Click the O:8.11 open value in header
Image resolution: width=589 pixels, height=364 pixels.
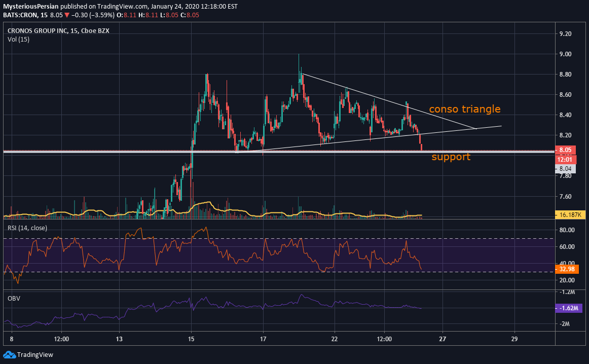pyautogui.click(x=127, y=15)
